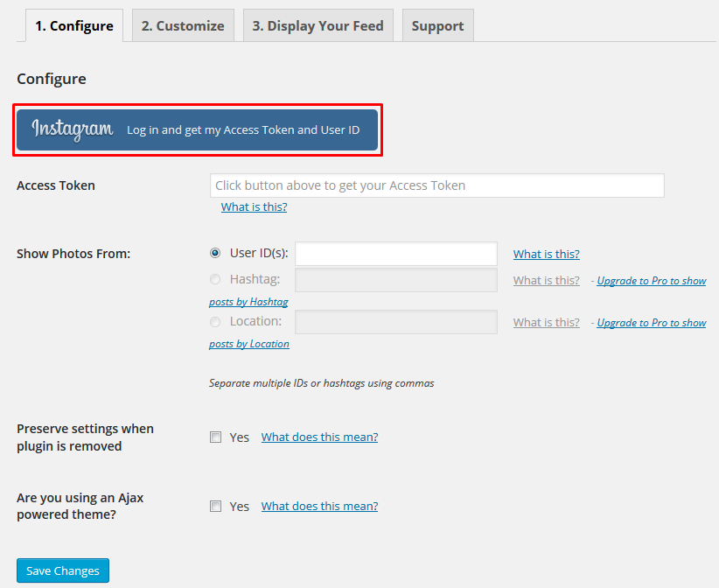Pick the Location radio button
This screenshot has width=719, height=588.
215,322
